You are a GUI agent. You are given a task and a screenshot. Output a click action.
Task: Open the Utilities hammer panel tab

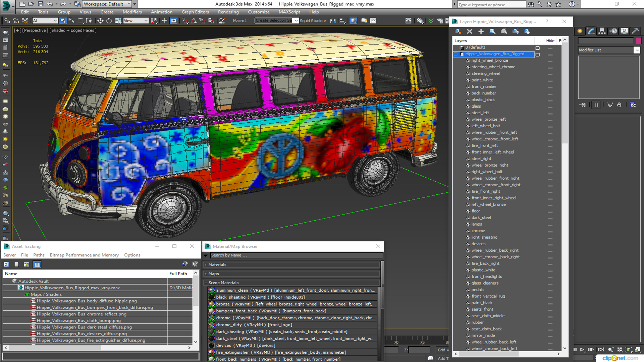(x=635, y=31)
